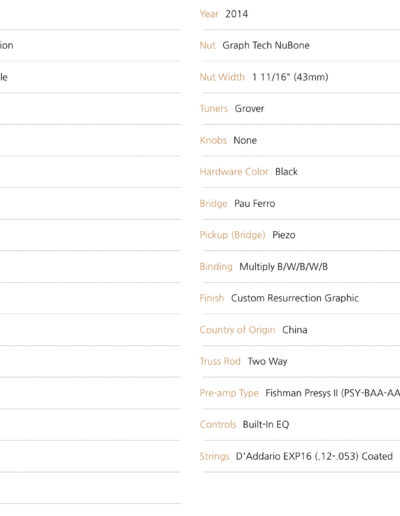This screenshot has height=516, width=400.
Task: Click the Pre-amp Type label
Action: 229,393
